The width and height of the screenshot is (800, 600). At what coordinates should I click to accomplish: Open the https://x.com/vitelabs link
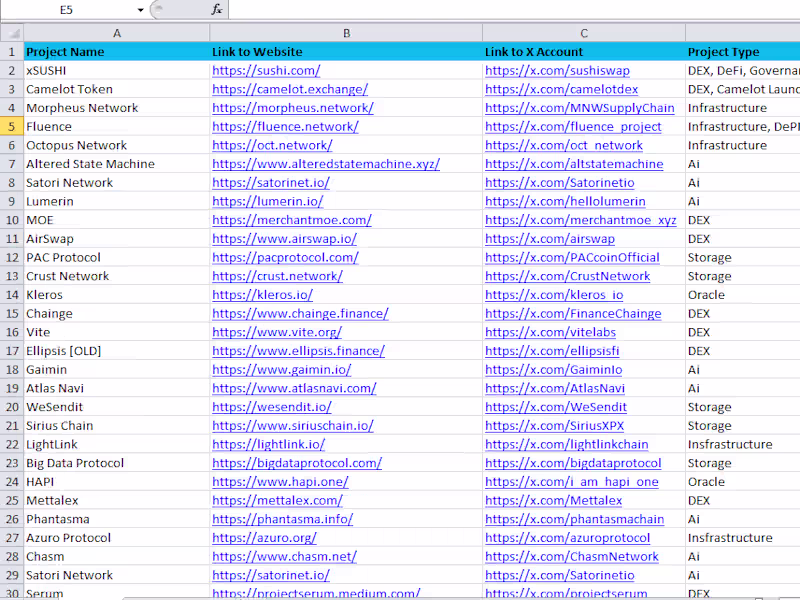coord(551,332)
